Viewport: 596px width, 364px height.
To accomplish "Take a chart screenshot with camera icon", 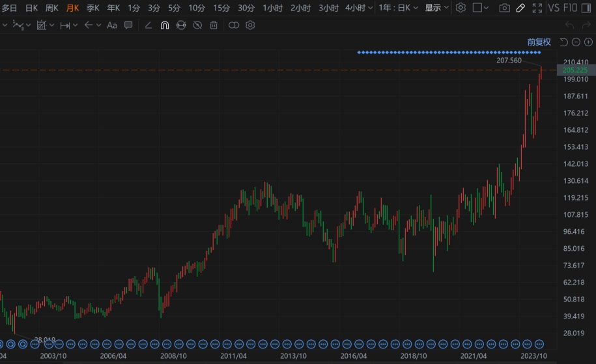I will pos(504,8).
